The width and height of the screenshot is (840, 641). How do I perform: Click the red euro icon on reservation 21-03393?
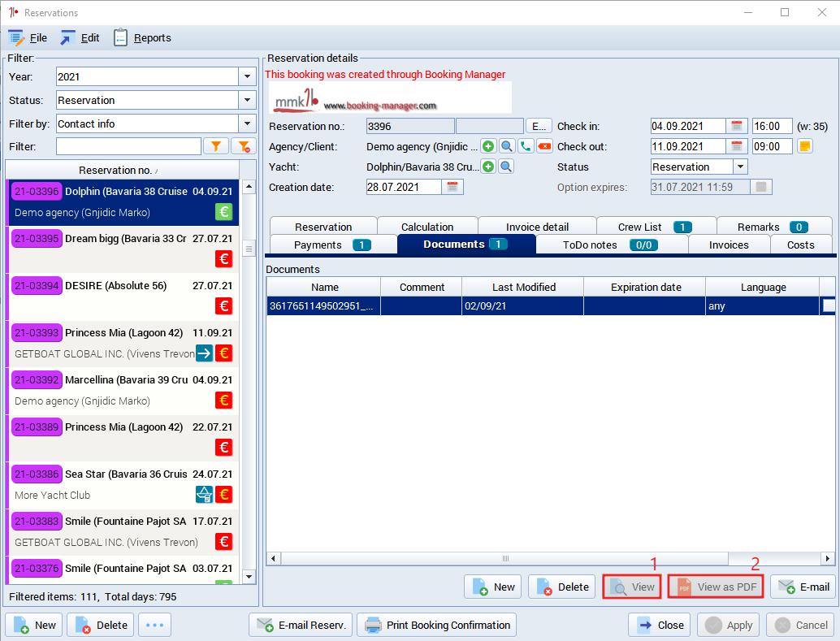[224, 353]
